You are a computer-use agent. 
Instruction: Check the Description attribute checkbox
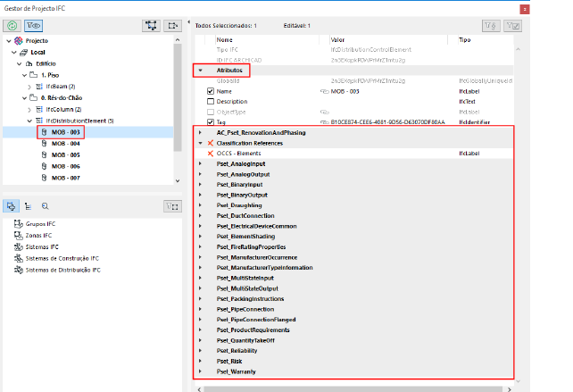click(x=211, y=101)
